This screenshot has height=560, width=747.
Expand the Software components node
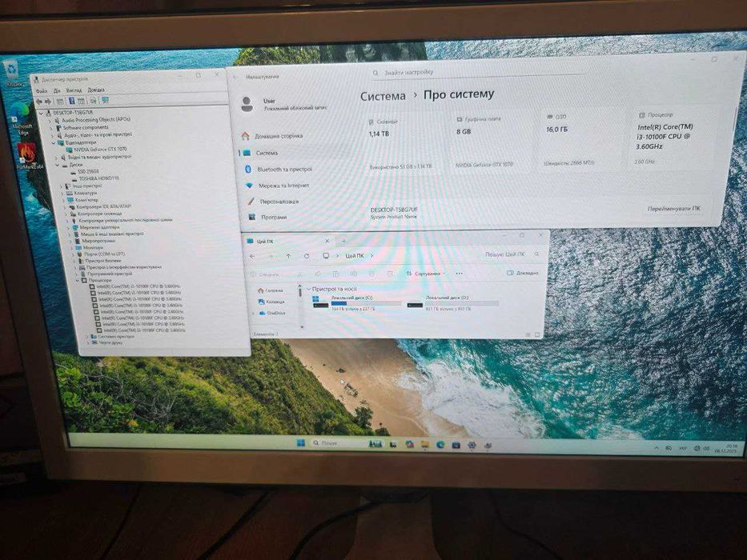(x=51, y=128)
